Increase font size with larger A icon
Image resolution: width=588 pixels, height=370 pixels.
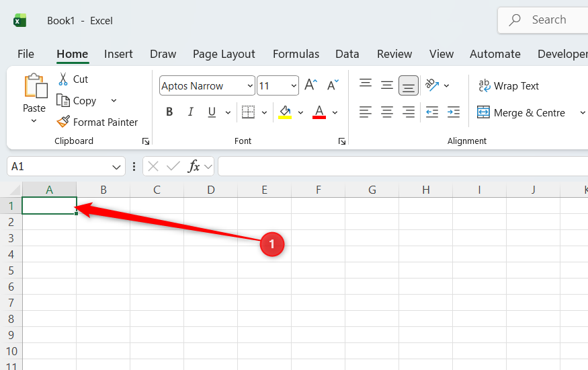click(310, 85)
